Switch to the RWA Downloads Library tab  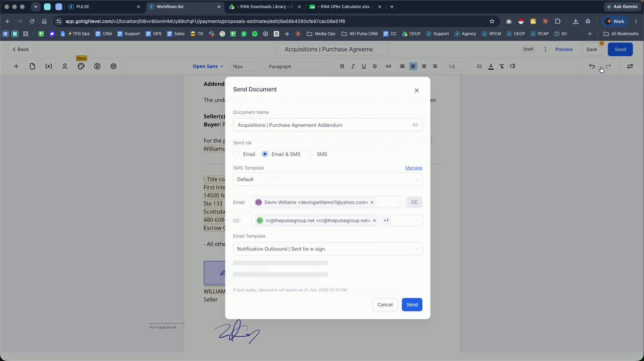coord(265,7)
